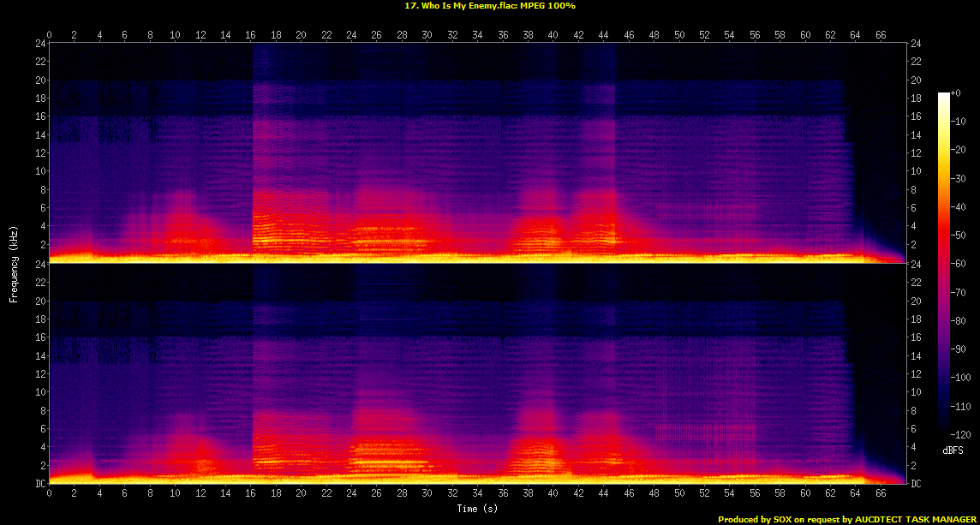Click the 8 kHz label on lower channel's right axis
The width and height of the screenshot is (980, 525).
pos(913,410)
